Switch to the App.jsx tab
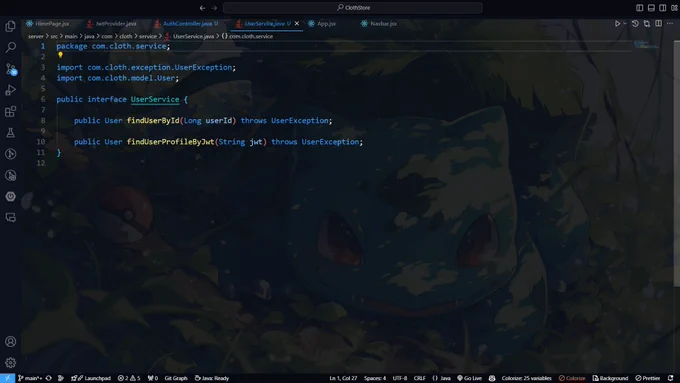This screenshot has height=383, width=680. click(322, 24)
